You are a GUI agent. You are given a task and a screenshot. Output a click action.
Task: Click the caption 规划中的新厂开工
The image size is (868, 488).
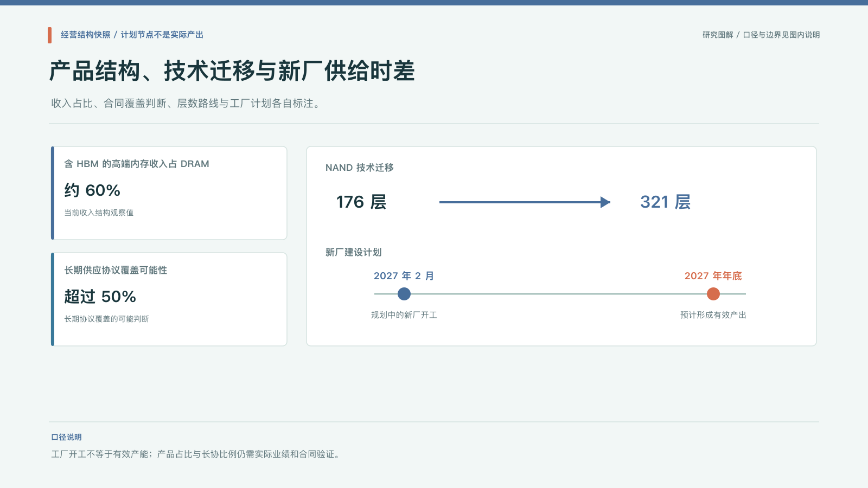[x=404, y=315]
